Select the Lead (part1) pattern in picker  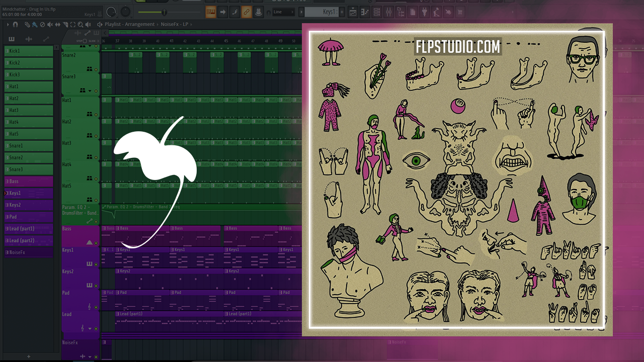[x=29, y=229]
